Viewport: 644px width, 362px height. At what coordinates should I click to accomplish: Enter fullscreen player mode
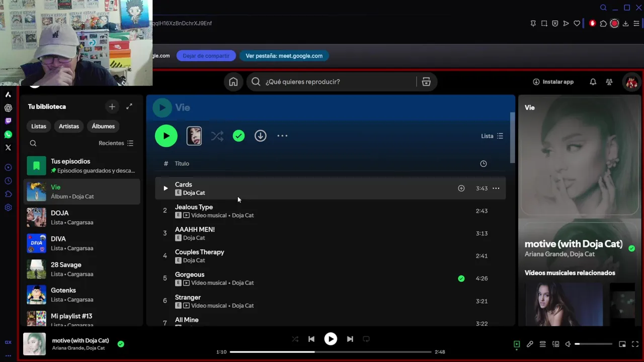tap(635, 344)
